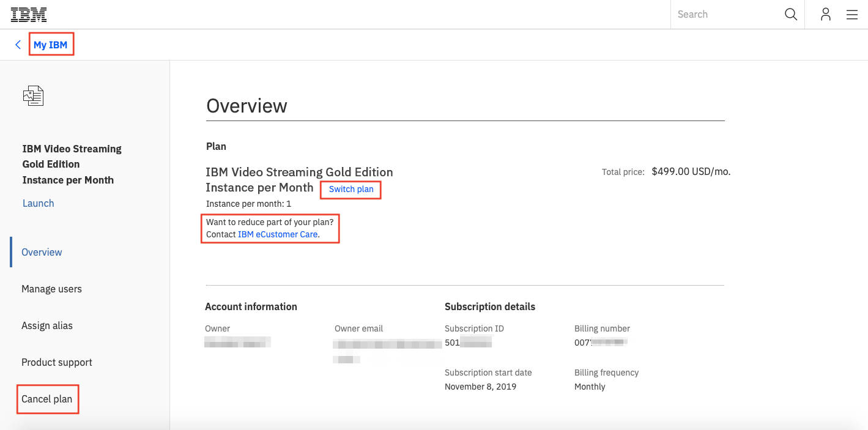Click the Owner email label
The image size is (868, 430).
[359, 328]
